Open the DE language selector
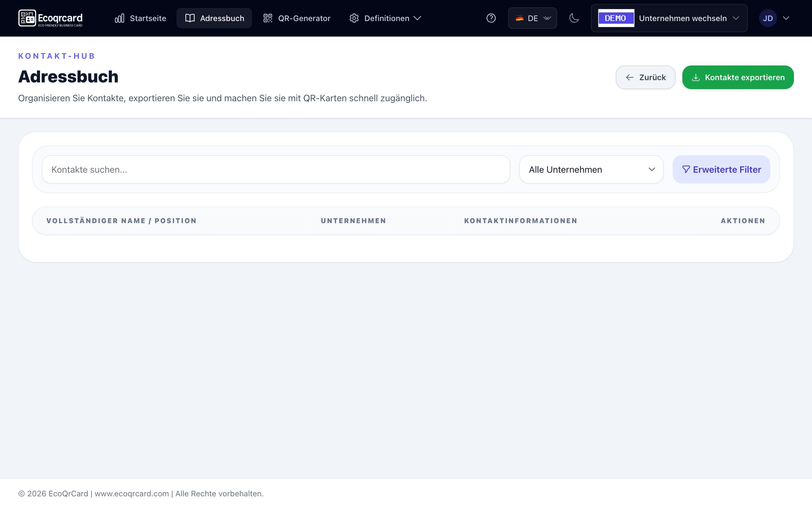Image resolution: width=812 pixels, height=508 pixels. coord(532,18)
